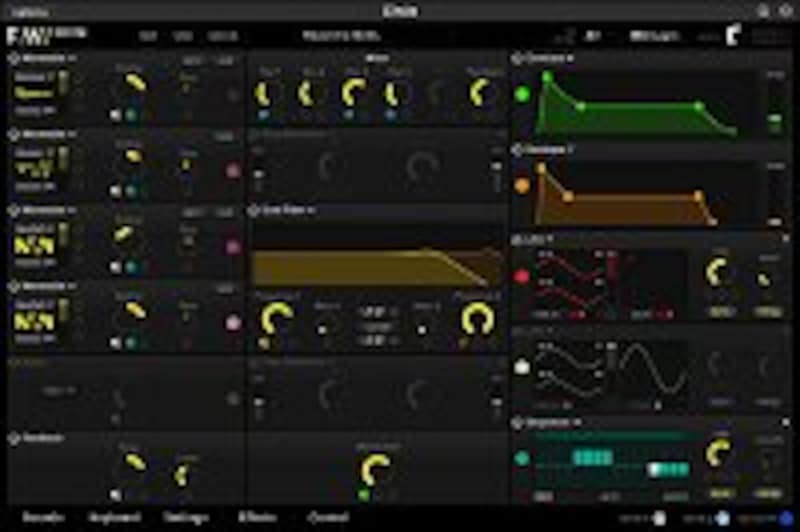Open the Sequencer module type dropdown
The height and width of the screenshot is (532, 800).
(554, 423)
